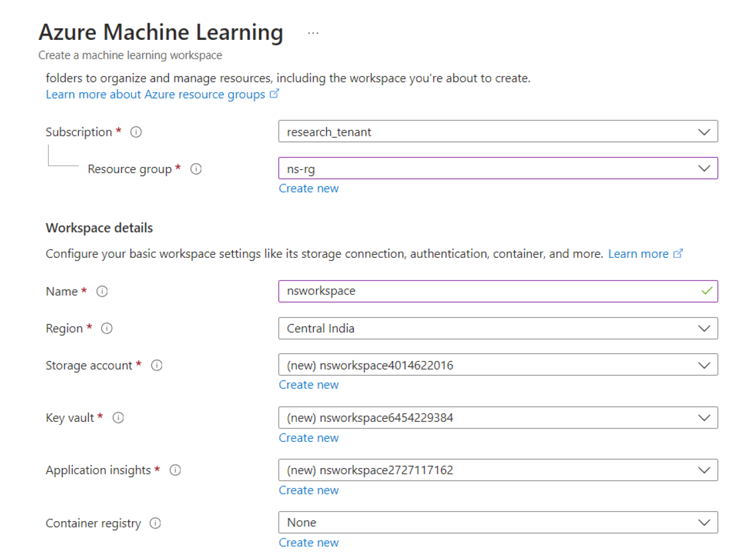756x560 pixels.
Task: Expand the Container registry dropdown
Action: [498, 522]
